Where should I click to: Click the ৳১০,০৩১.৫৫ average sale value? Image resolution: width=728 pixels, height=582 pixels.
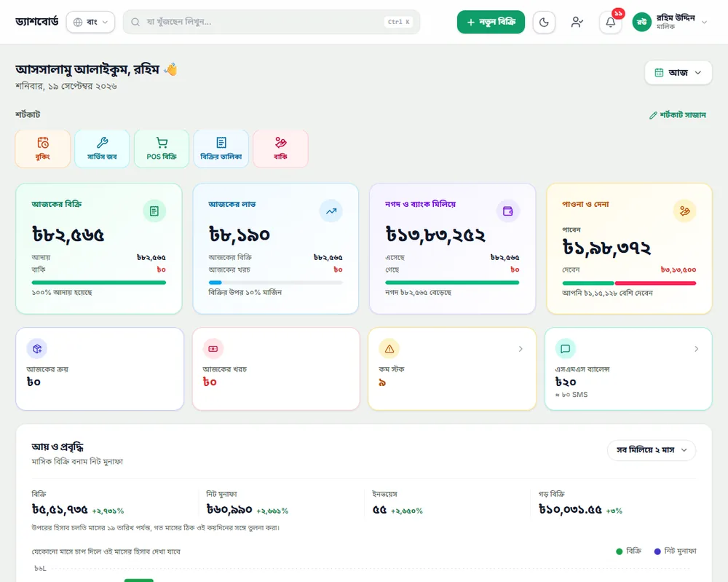click(x=570, y=510)
